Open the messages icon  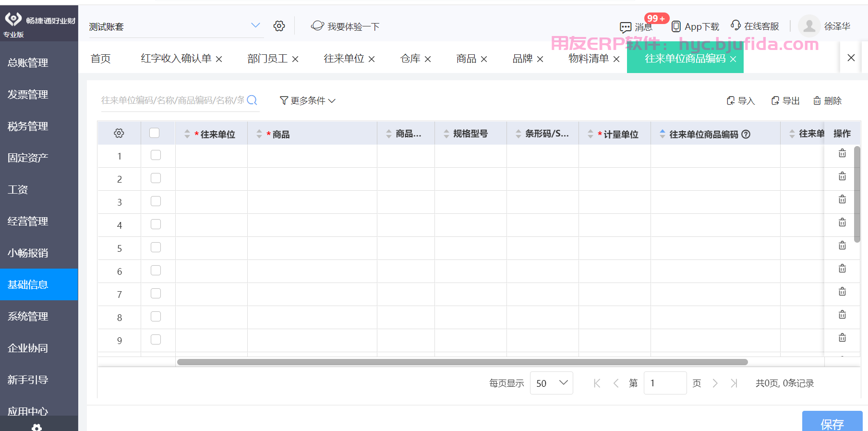pyautogui.click(x=626, y=27)
